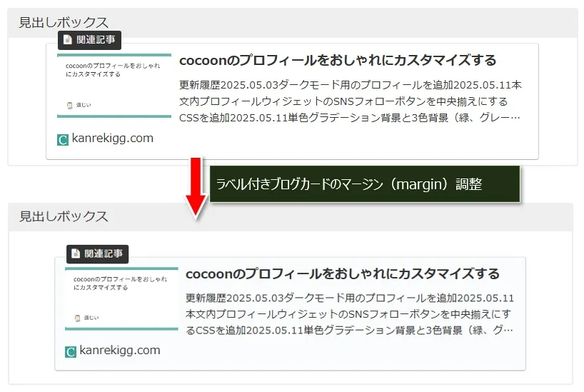
Task: Click the 更新履歴 snippet text in the first card
Action: (351, 101)
